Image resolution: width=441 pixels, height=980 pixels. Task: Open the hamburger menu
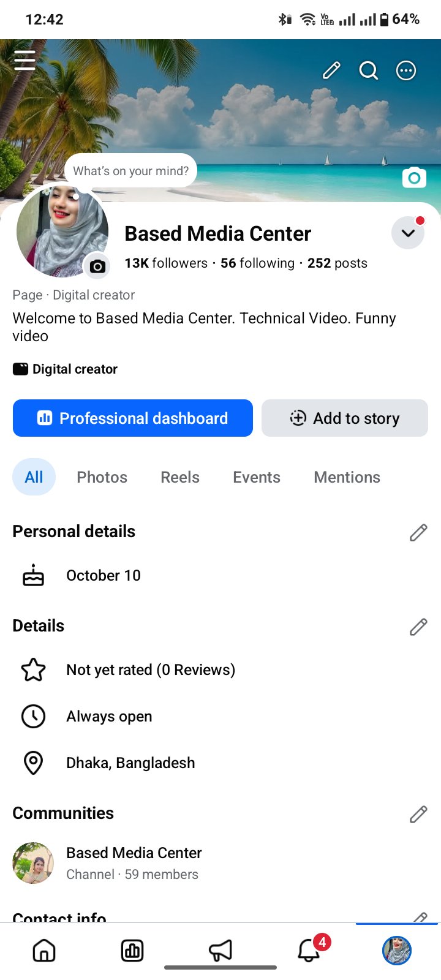[x=24, y=60]
